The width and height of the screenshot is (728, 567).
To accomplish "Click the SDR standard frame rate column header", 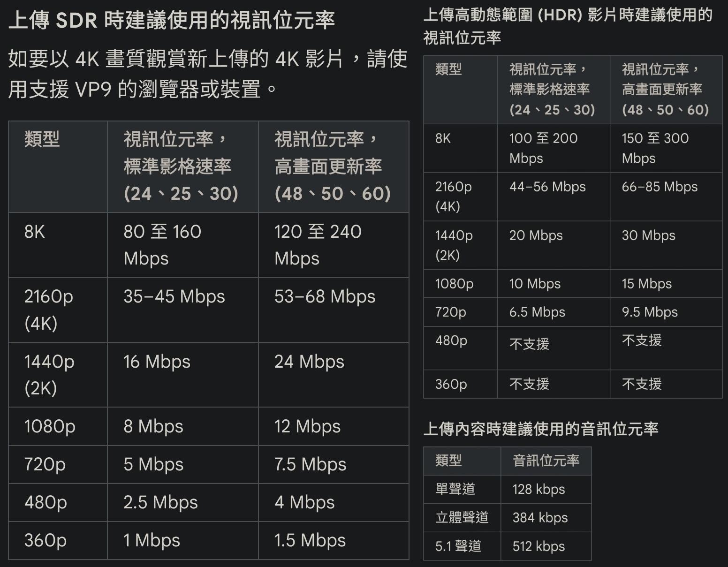I will point(181,166).
